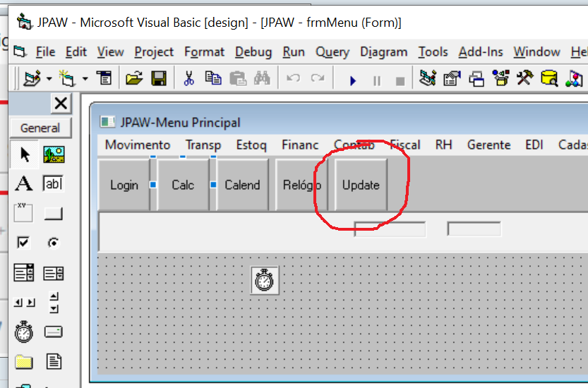Viewport: 588px width, 388px height.
Task: Select the VScrollBar control tool
Action: pos(54,302)
